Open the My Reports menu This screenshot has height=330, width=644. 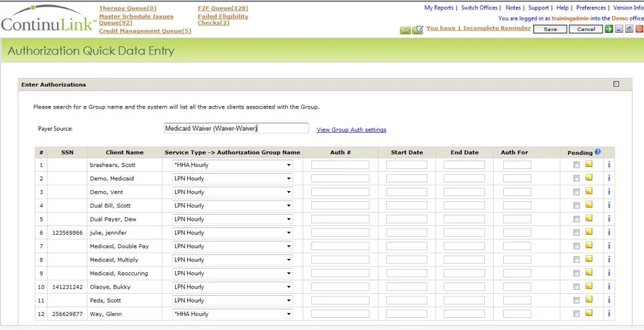click(x=438, y=8)
